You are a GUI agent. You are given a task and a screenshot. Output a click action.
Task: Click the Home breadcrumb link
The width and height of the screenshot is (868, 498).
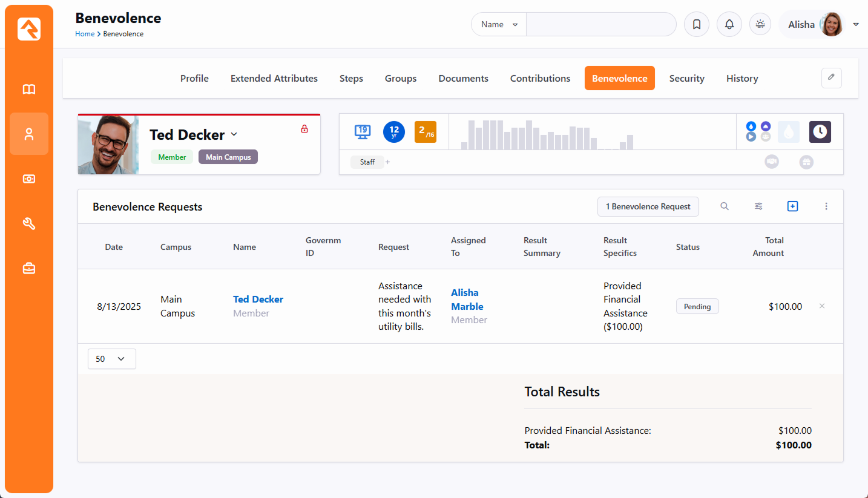(85, 34)
